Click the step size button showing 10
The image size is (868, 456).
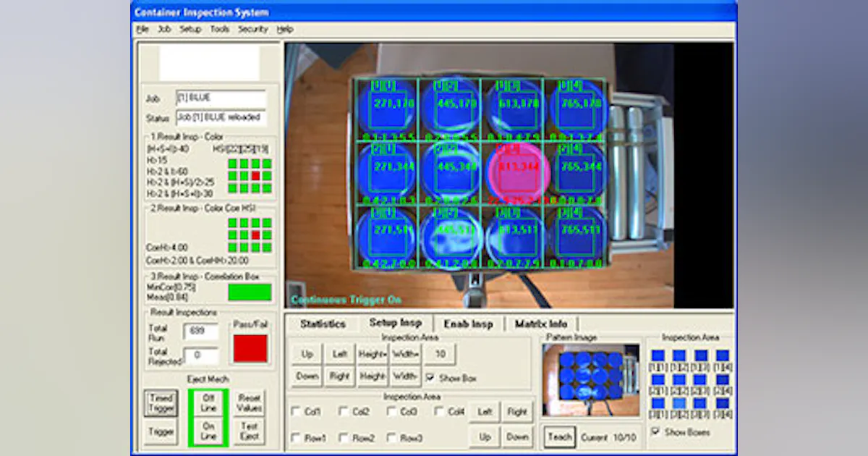(440, 355)
